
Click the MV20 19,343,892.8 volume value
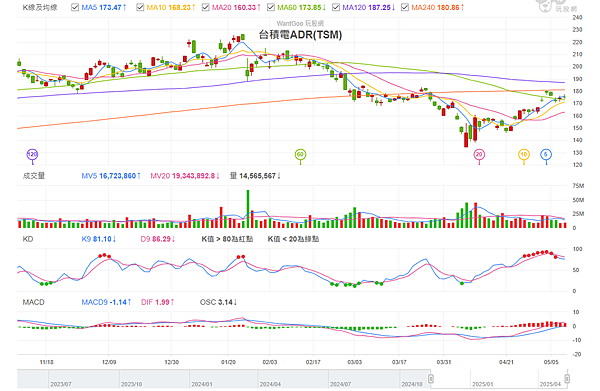click(185, 176)
